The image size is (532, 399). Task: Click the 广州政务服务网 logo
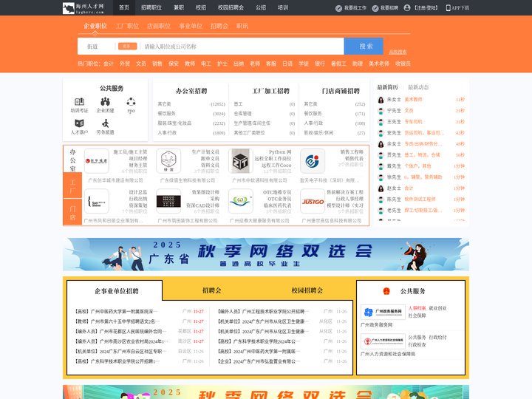[x=383, y=312]
